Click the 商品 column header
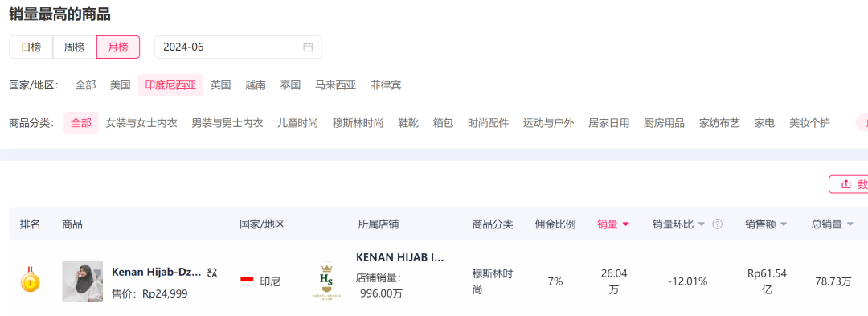 pos(72,224)
